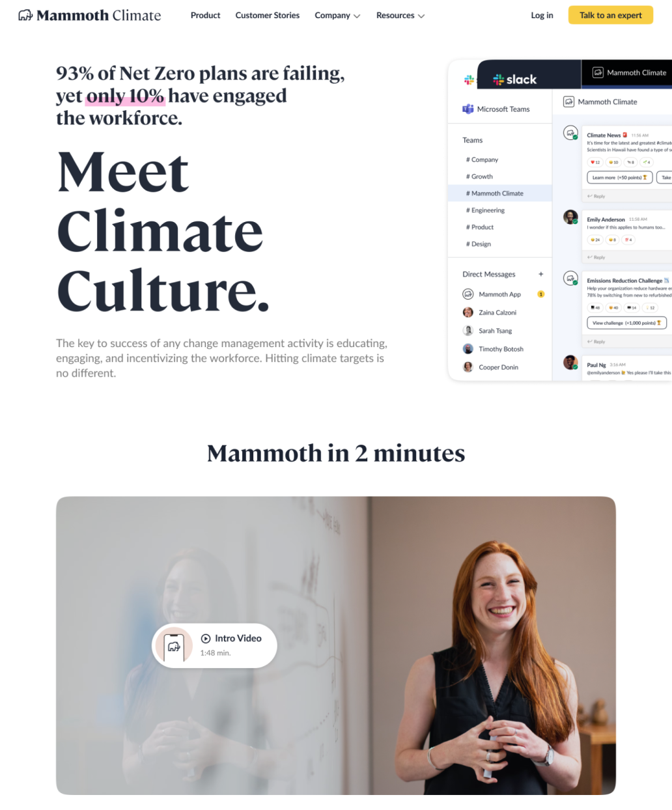Click the intro video thumbnail
The image size is (672, 810).
coord(336,645)
